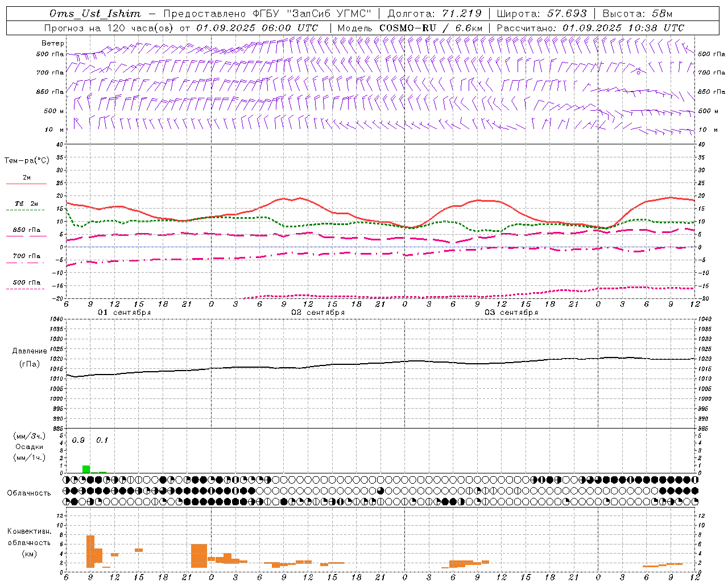Screen dimensions: 728x582
Task: Click the (мм/3ч.) precipitation unit label
Action: pos(30,436)
